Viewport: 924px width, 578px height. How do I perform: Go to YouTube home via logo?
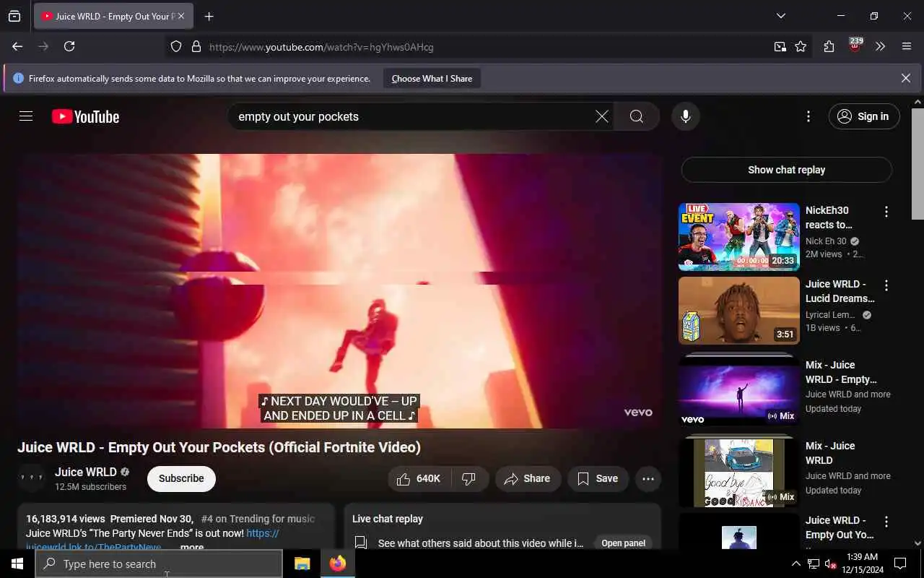(85, 116)
